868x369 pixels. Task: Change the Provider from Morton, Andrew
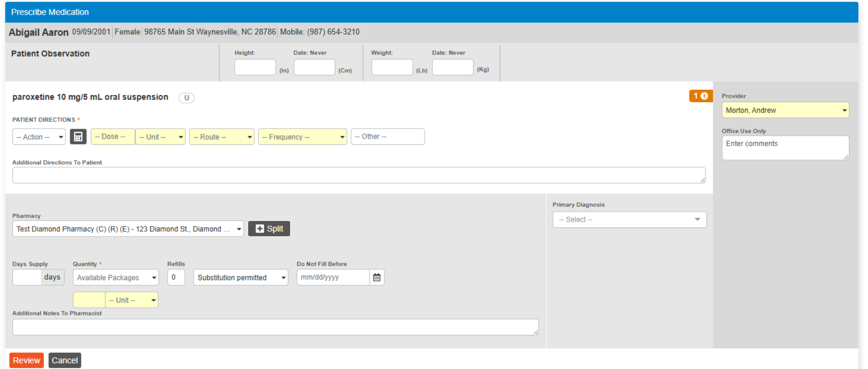785,110
